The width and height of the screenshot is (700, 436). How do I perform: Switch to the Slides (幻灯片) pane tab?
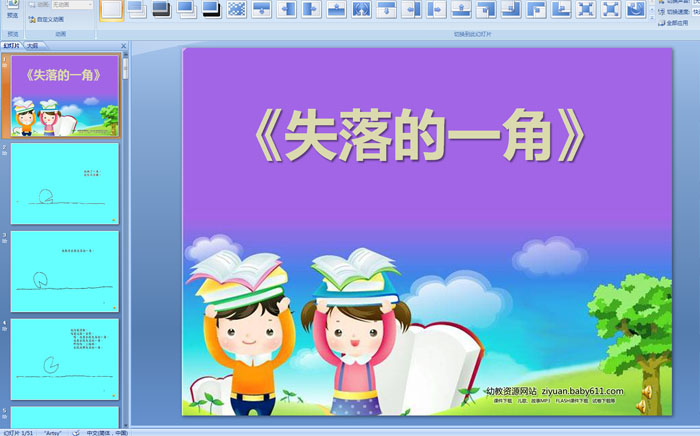point(12,46)
